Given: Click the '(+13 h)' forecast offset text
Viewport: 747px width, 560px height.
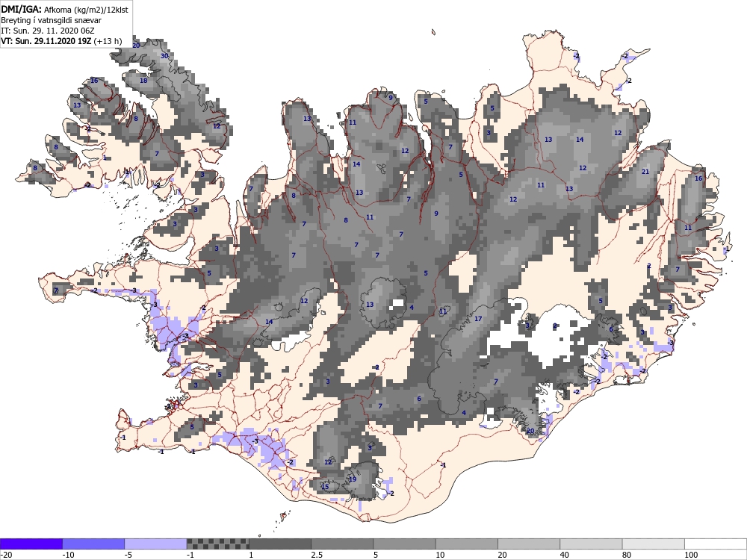Looking at the screenshot, I should pyautogui.click(x=108, y=41).
